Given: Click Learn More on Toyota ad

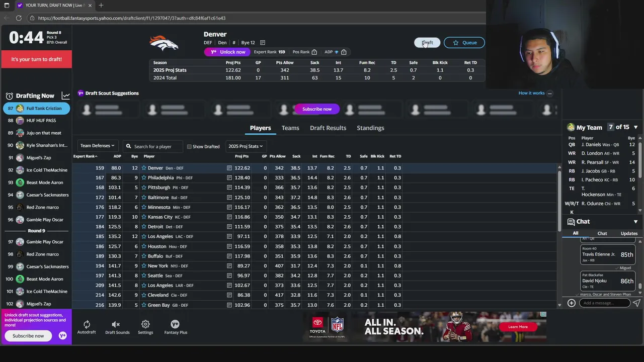Looking at the screenshot, I should point(518,327).
